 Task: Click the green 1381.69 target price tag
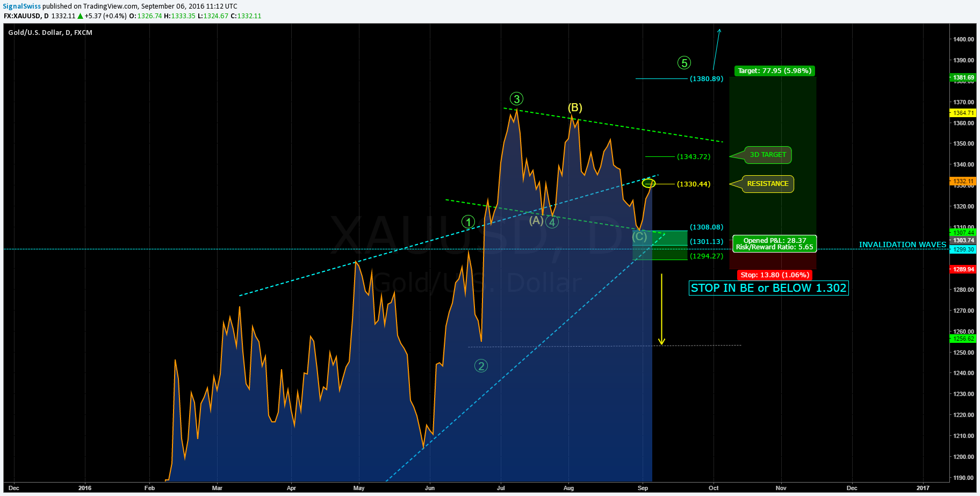[x=963, y=77]
